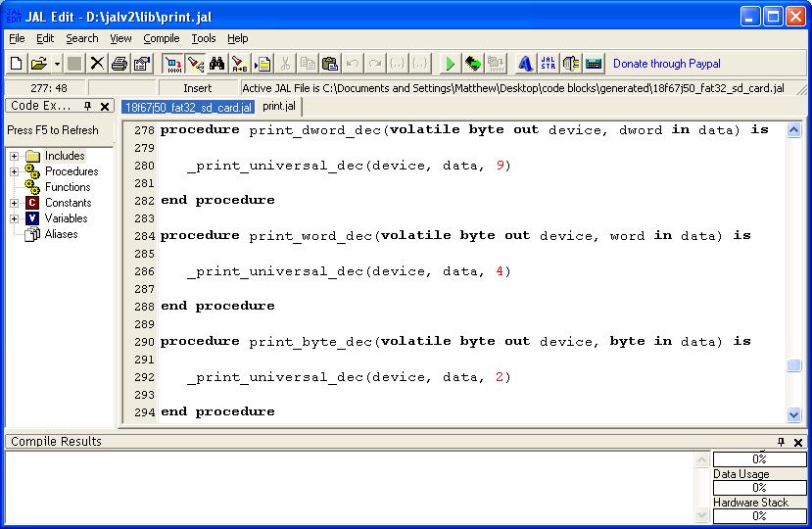Click the Hardware Stack progress bar
This screenshot has width=812, height=529.
click(760, 516)
